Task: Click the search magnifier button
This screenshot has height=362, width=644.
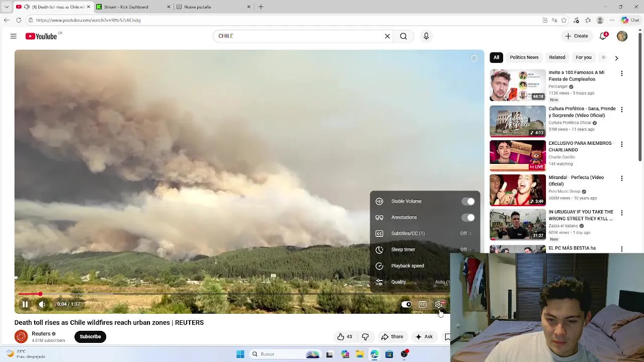Action: (404, 36)
